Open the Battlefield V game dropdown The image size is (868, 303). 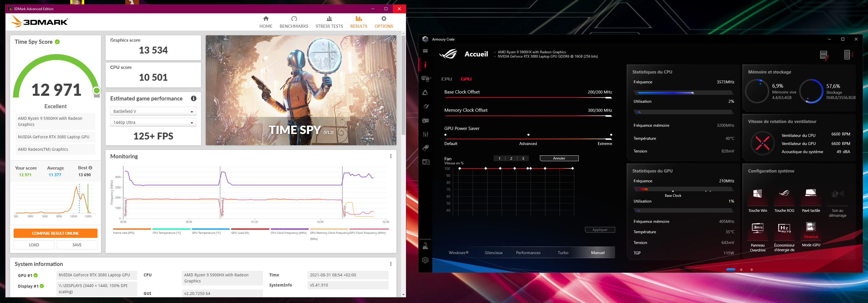coord(153,111)
